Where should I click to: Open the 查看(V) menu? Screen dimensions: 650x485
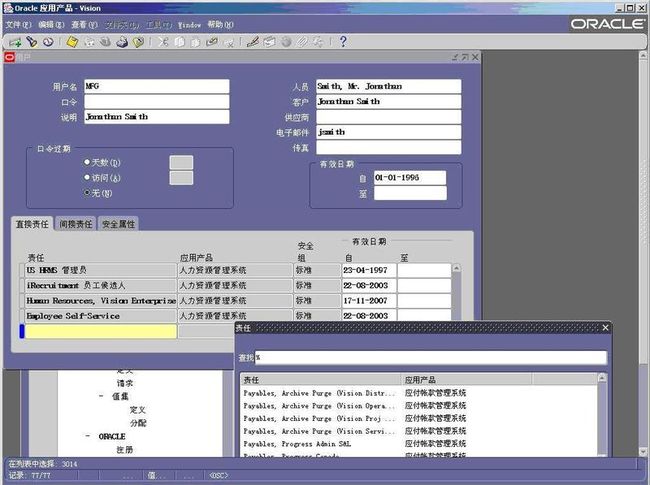tap(84, 25)
